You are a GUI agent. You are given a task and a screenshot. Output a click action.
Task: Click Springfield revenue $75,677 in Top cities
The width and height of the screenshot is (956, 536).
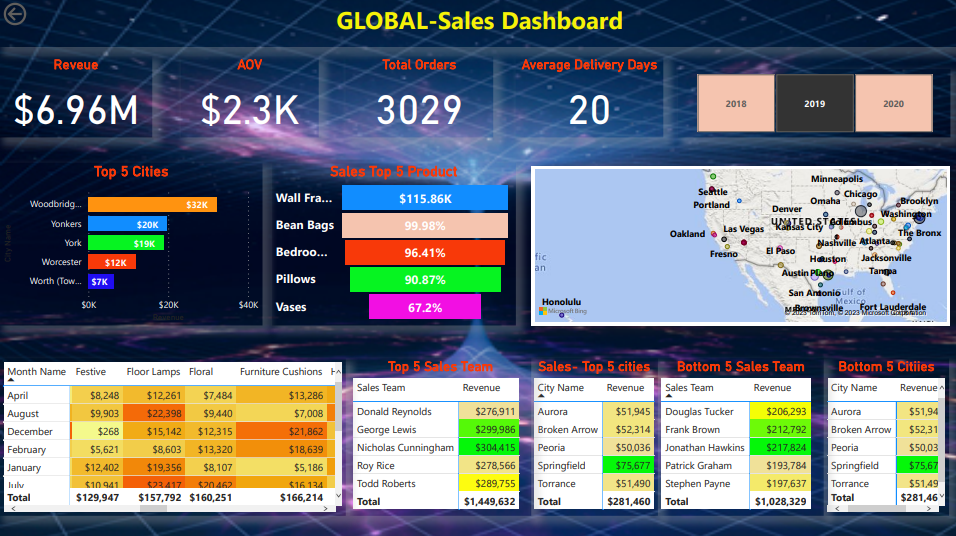(x=629, y=465)
